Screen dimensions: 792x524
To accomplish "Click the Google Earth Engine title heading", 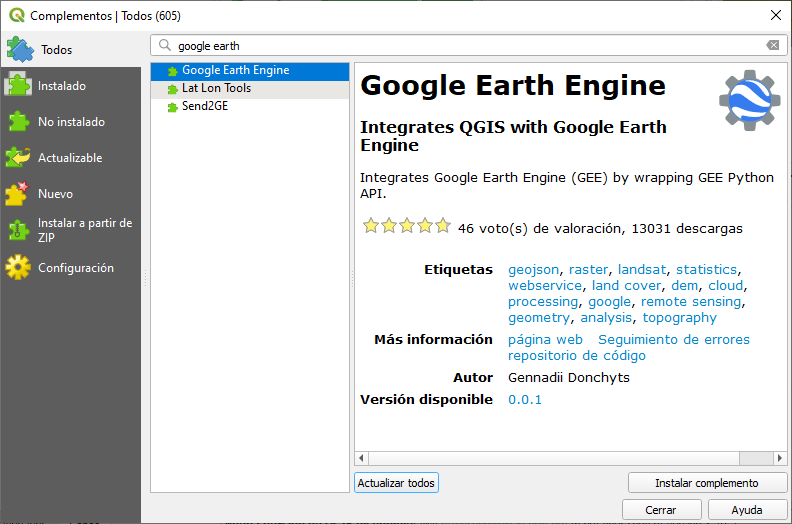I will [x=513, y=85].
